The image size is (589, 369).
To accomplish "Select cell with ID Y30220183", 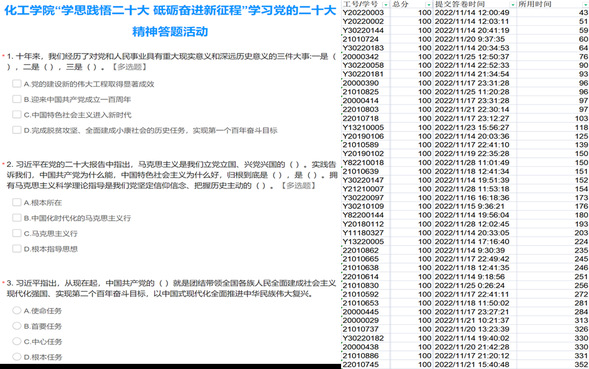I will point(365,48).
